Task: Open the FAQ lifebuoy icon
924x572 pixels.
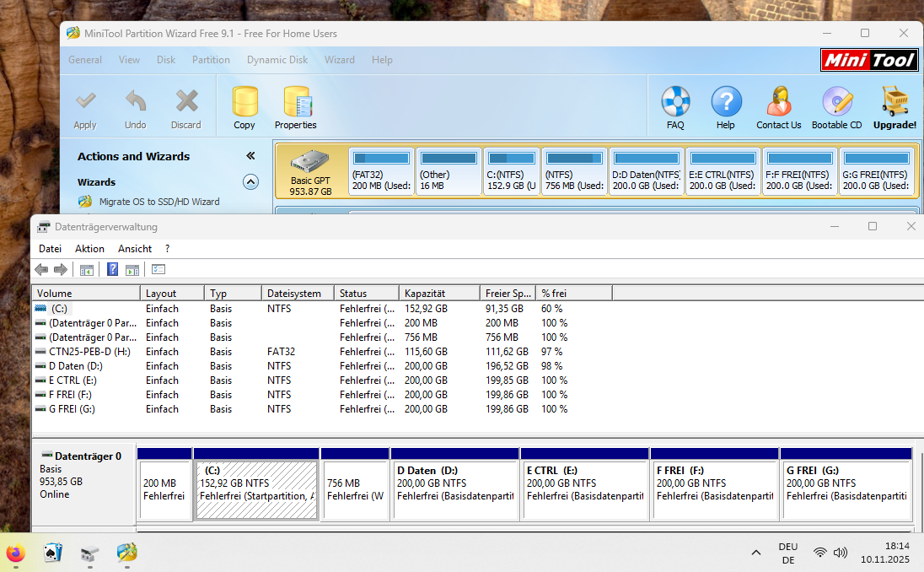Action: pyautogui.click(x=675, y=101)
